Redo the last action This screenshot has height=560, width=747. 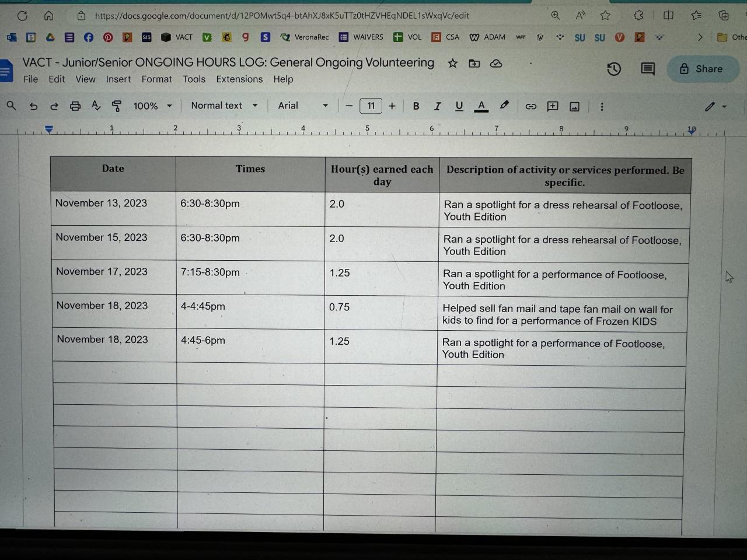(54, 106)
